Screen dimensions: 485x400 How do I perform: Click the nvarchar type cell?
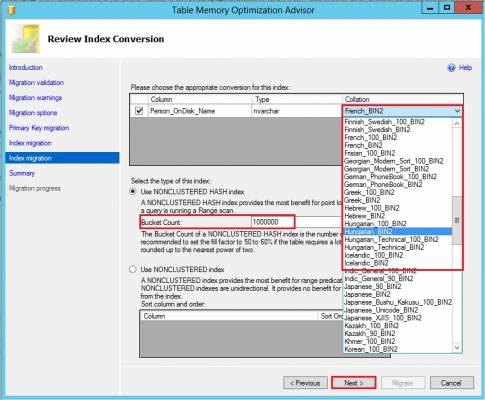point(297,111)
